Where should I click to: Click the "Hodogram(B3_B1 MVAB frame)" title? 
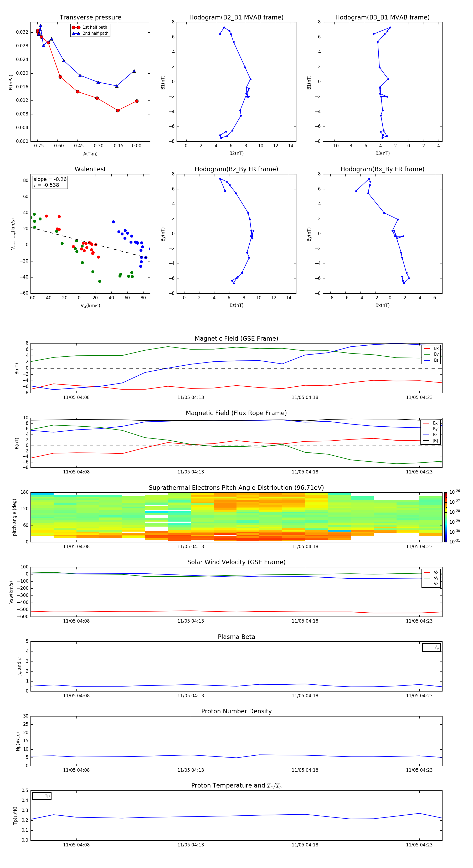(x=382, y=18)
